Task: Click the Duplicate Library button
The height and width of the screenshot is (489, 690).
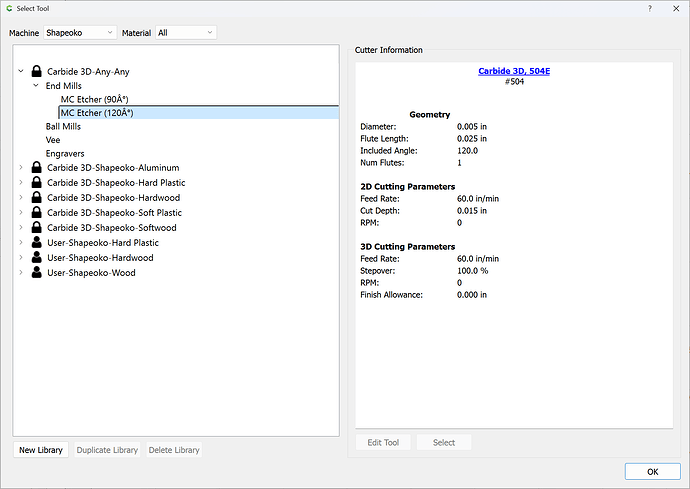Action: tap(107, 450)
